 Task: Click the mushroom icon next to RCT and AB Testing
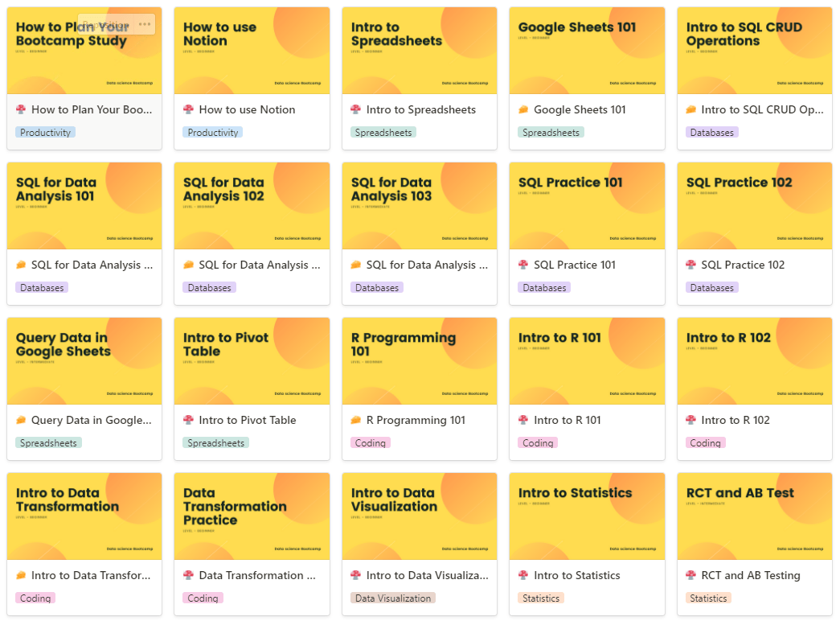691,575
